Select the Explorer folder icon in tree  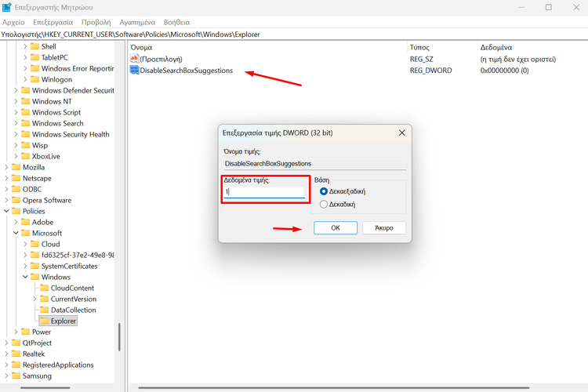[x=44, y=321]
